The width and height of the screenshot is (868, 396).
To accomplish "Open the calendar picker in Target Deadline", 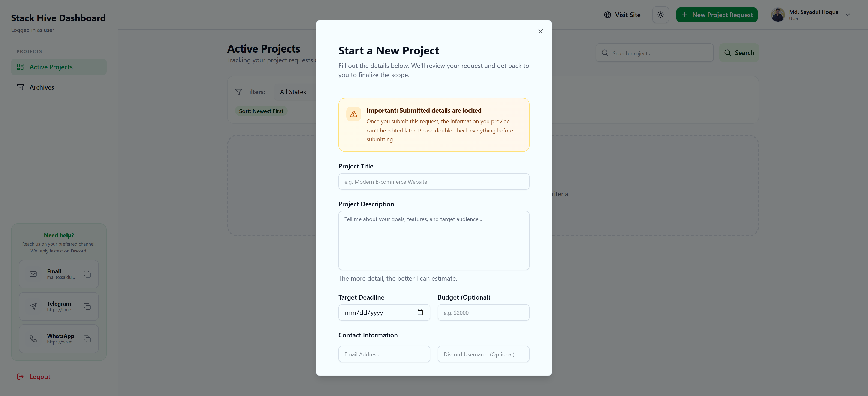I will 420,312.
